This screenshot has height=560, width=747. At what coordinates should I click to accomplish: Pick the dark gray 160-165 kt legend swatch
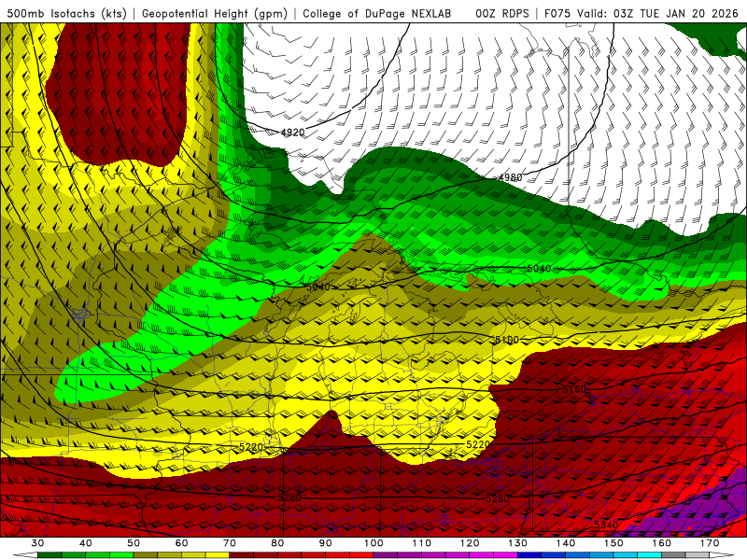click(673, 555)
